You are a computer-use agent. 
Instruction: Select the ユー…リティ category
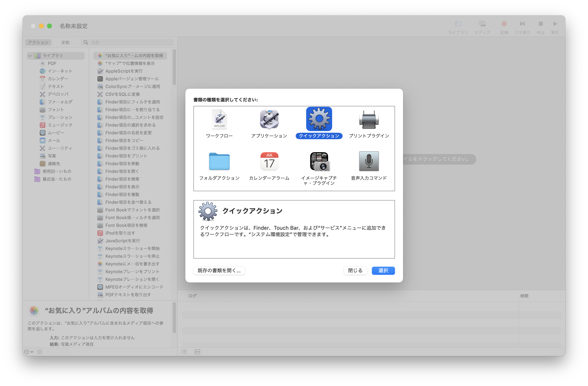56,148
